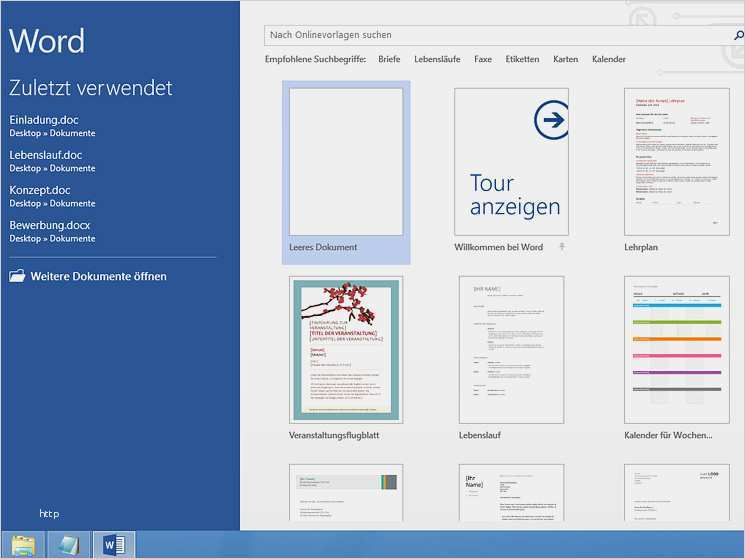The image size is (745, 559).
Task: Click Weitere Dokumente öffnen link
Action: pos(98,276)
